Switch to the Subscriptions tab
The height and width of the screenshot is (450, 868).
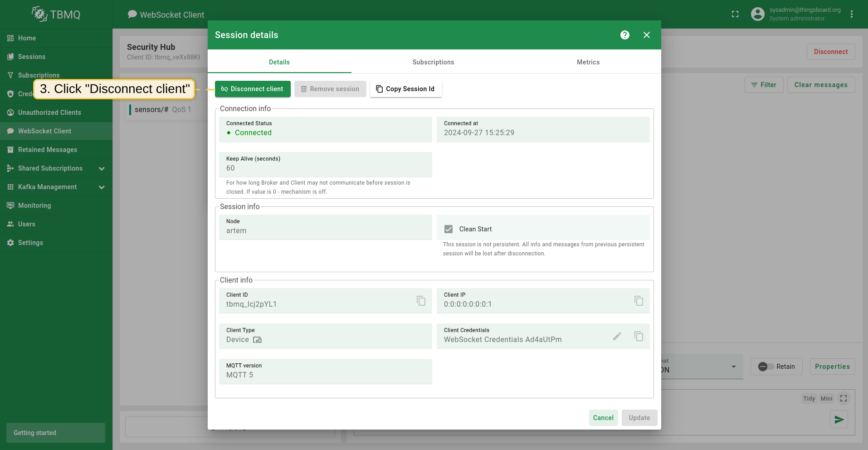433,62
